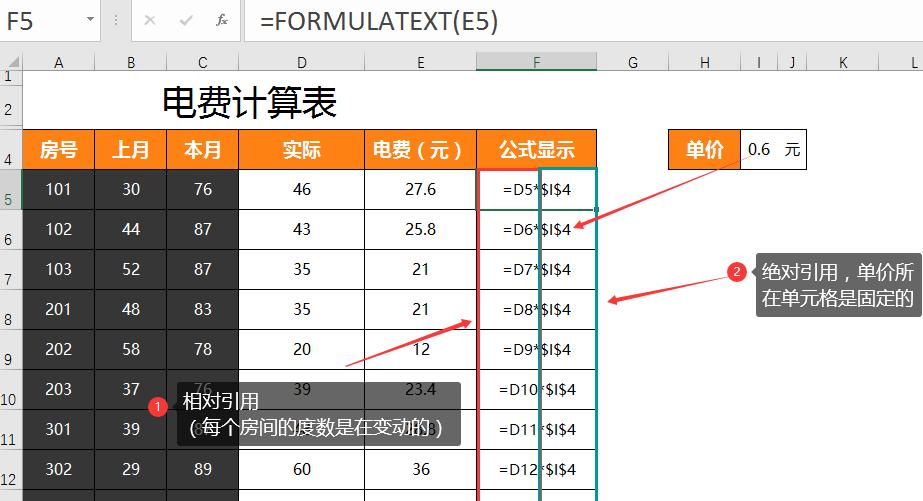Select formula cell =D7*$I$4
This screenshot has width=923, height=501.
point(536,269)
